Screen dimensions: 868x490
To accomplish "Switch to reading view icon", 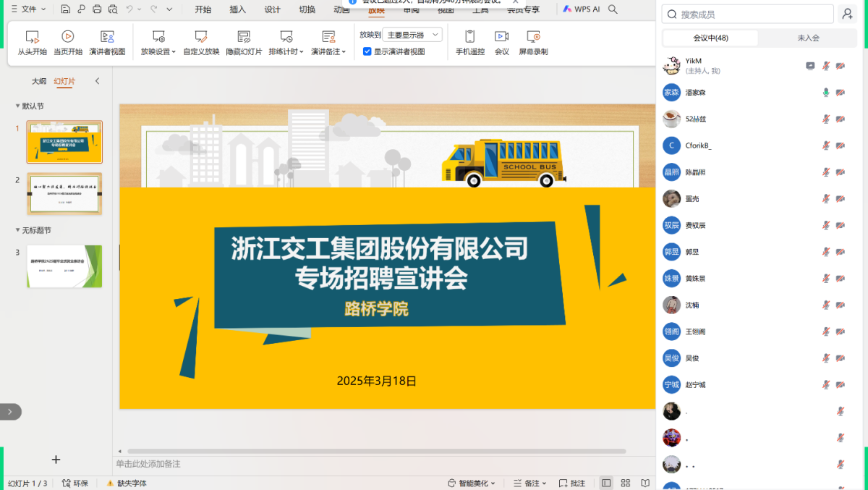I will tap(644, 483).
